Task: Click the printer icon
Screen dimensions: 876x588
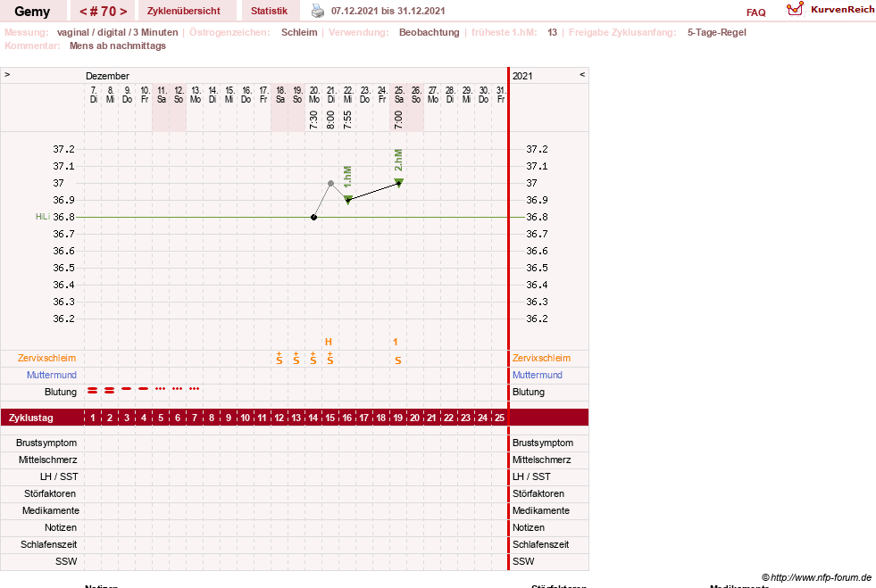Action: point(317,11)
